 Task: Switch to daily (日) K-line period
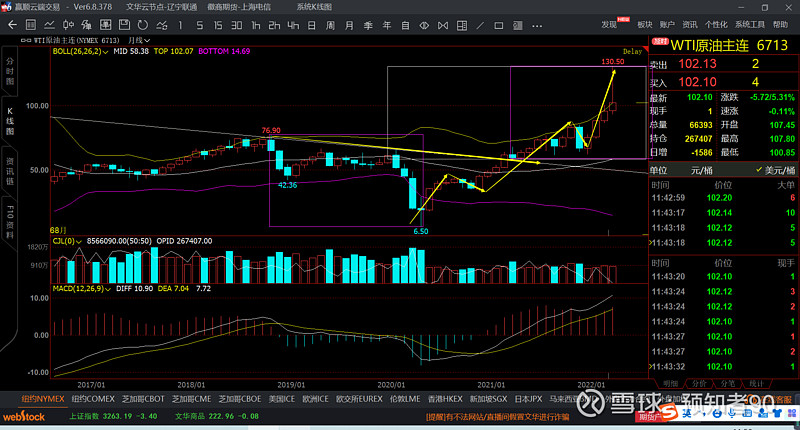(311, 25)
